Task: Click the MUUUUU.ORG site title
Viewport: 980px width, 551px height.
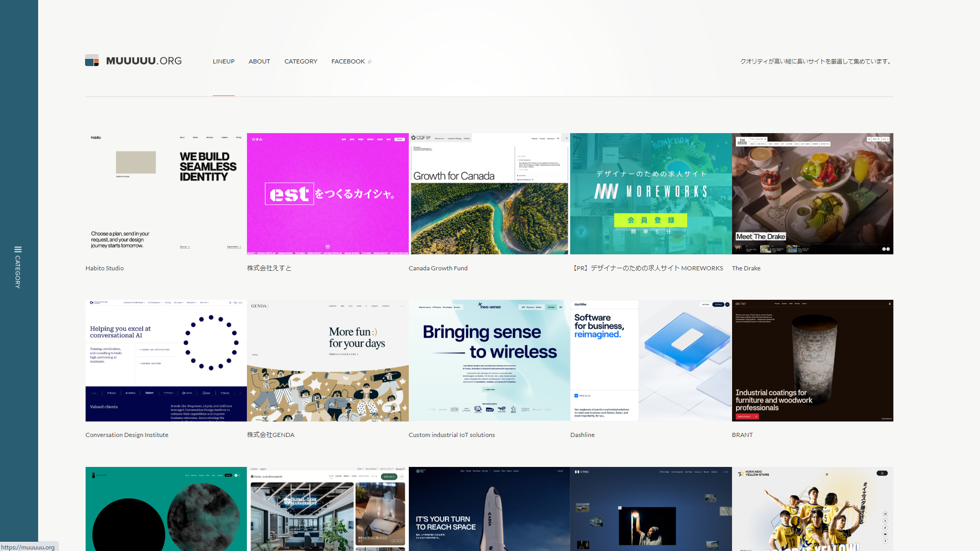Action: point(144,61)
